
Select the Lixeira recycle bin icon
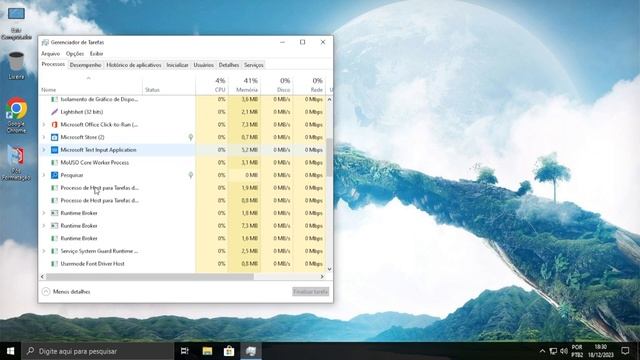click(x=16, y=65)
